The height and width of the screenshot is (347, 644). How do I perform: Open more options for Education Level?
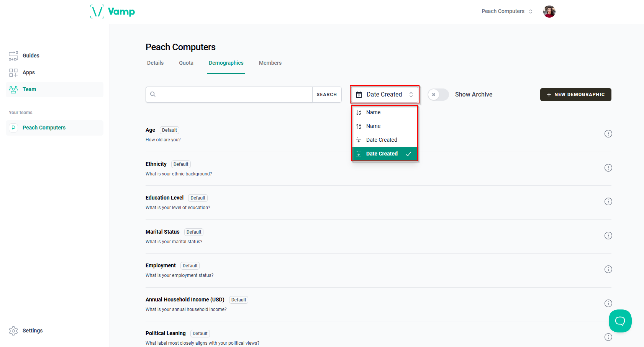[x=608, y=201]
